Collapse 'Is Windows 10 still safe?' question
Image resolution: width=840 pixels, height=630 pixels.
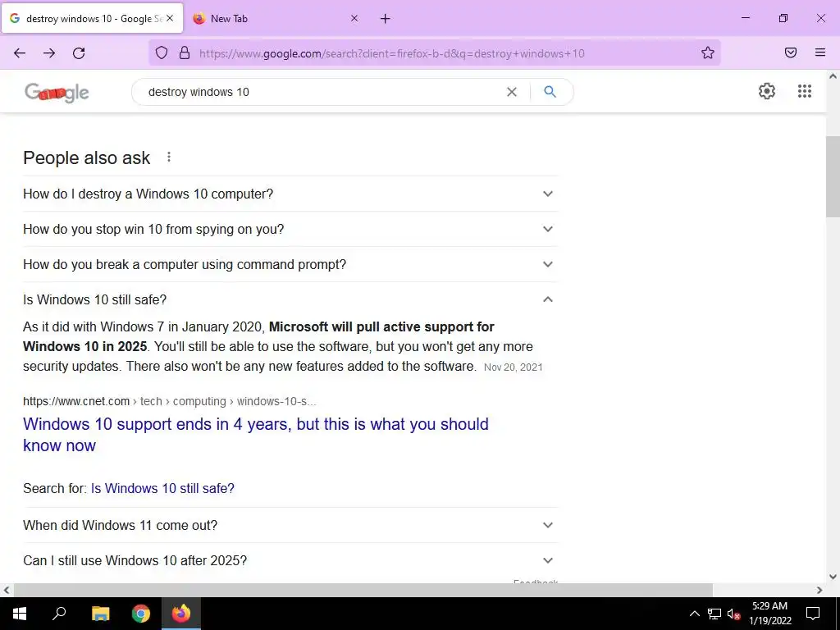pos(290,299)
